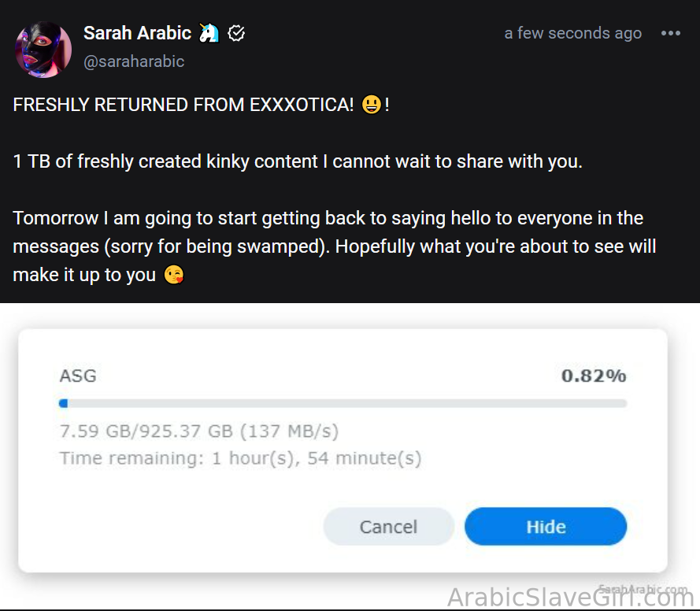
Task: Click the kissing face emoji
Action: coord(174,275)
